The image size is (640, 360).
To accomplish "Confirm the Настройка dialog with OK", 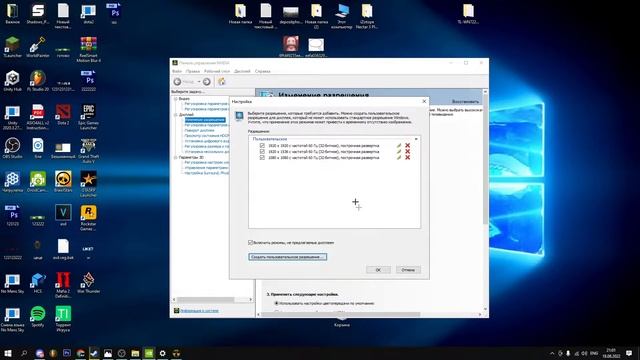I will [378, 270].
